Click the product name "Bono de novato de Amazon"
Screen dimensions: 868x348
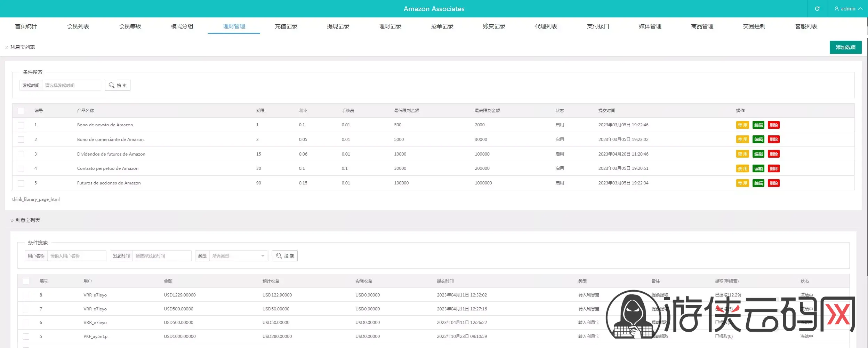105,125
